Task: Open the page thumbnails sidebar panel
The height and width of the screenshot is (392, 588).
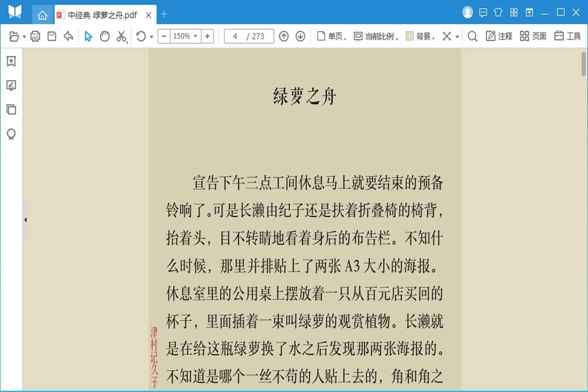Action: [11, 109]
